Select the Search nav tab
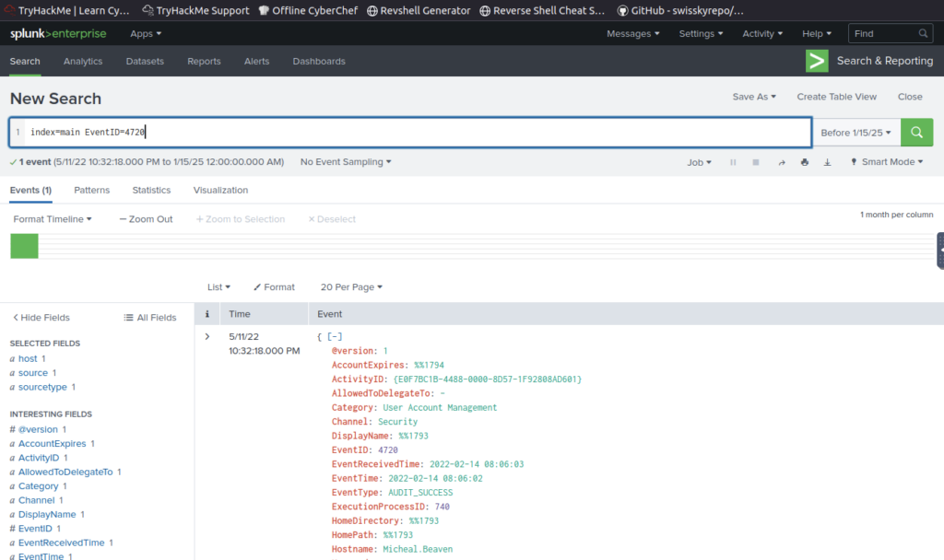 coord(25,62)
